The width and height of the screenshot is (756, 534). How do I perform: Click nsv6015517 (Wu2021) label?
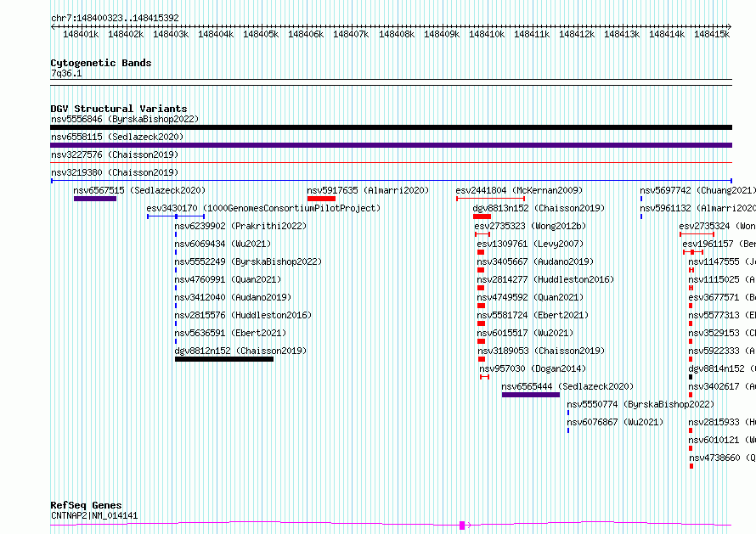tap(525, 333)
